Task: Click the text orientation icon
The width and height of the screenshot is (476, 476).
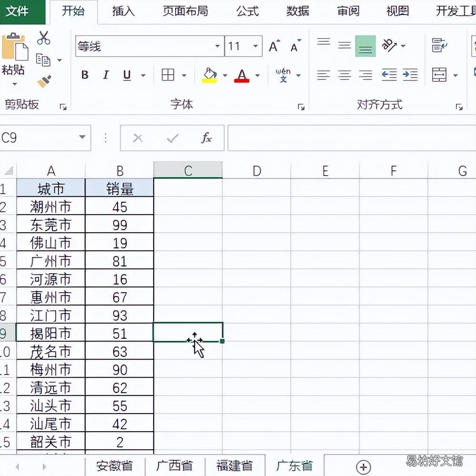Action: (x=389, y=45)
